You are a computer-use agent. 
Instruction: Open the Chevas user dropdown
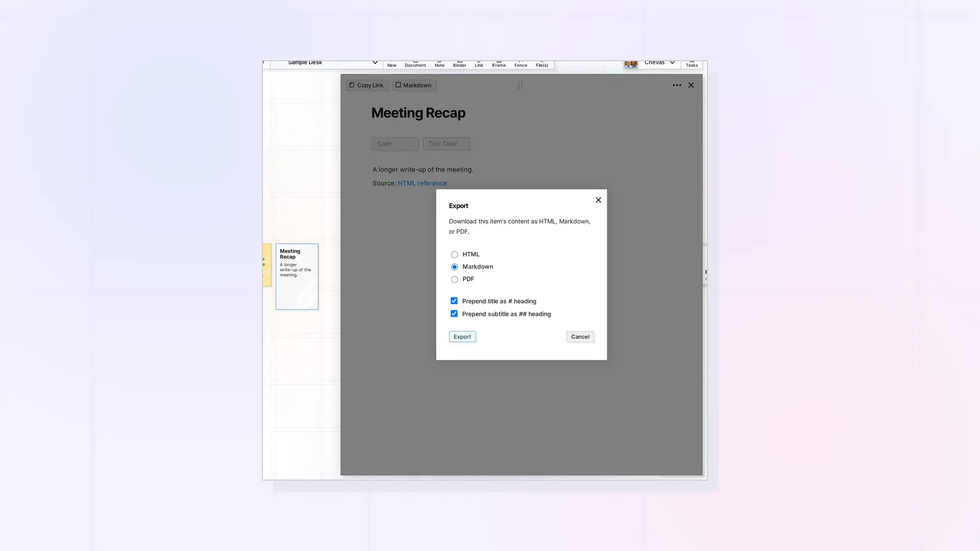tap(659, 63)
